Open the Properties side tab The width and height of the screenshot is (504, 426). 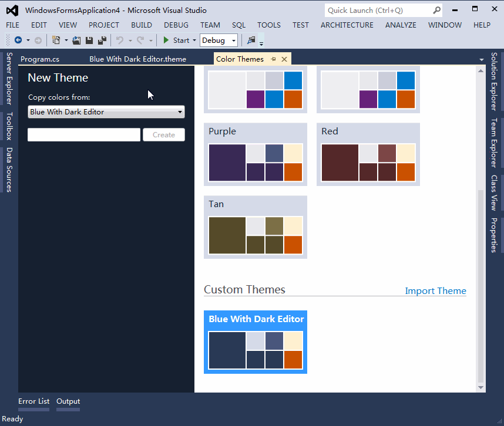coord(494,235)
